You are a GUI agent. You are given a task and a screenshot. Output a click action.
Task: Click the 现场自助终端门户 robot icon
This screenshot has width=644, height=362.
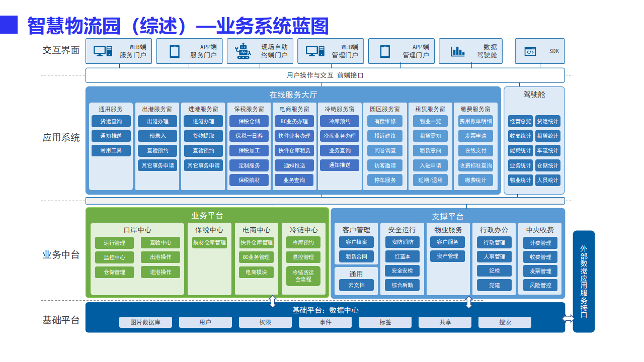(x=243, y=51)
